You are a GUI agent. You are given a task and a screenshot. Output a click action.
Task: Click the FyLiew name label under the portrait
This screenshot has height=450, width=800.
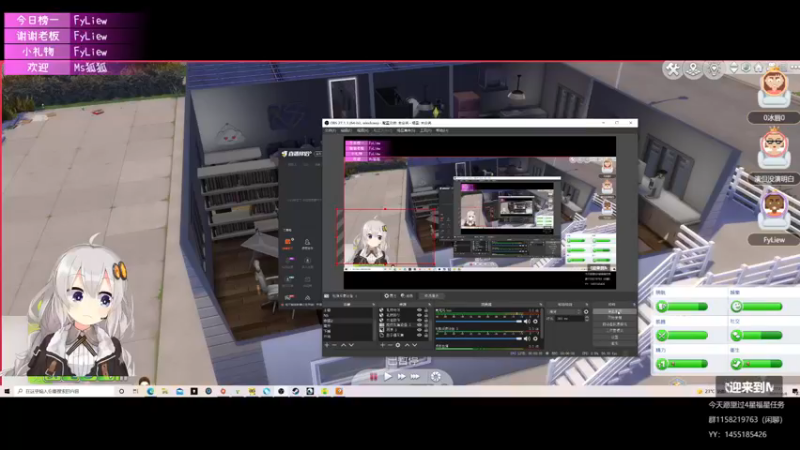[x=774, y=240]
